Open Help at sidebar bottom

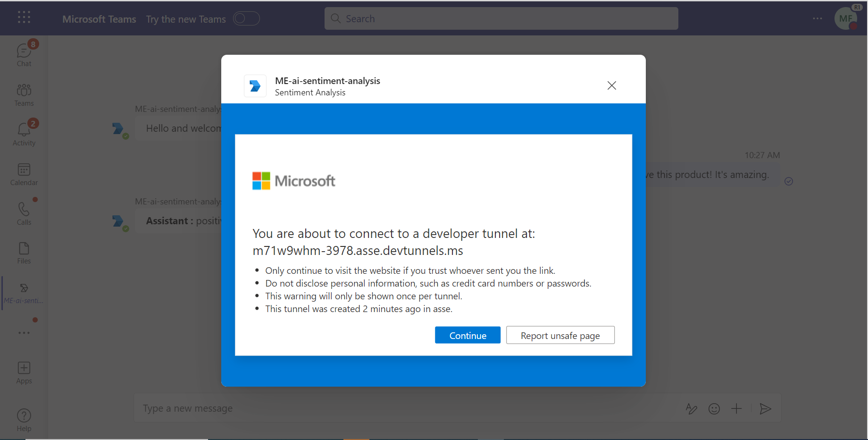24,420
